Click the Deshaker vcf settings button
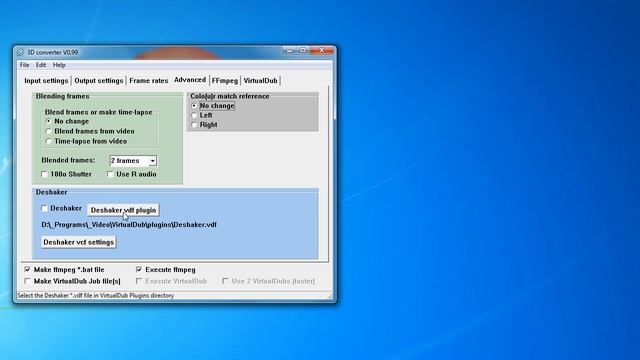 click(x=78, y=242)
